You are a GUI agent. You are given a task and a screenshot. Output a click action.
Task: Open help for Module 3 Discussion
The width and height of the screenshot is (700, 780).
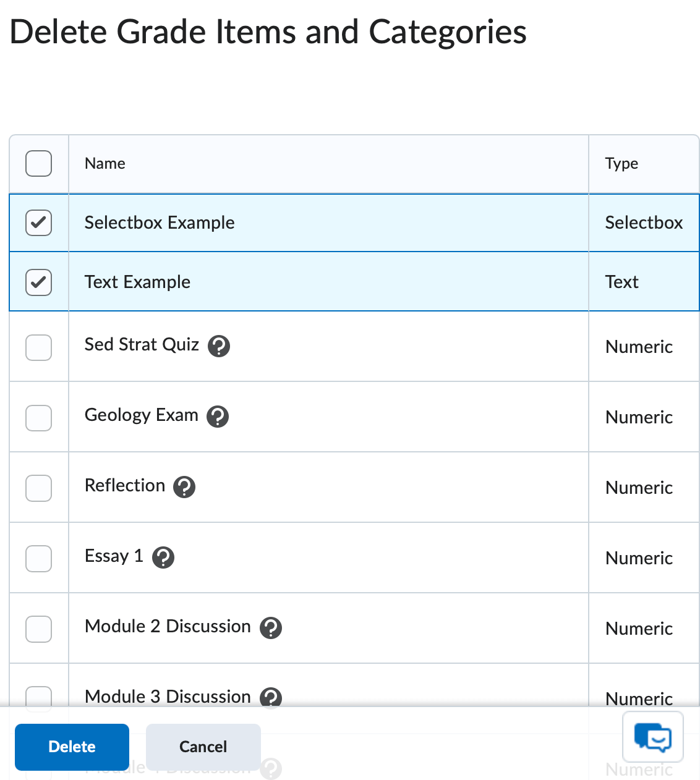270,698
